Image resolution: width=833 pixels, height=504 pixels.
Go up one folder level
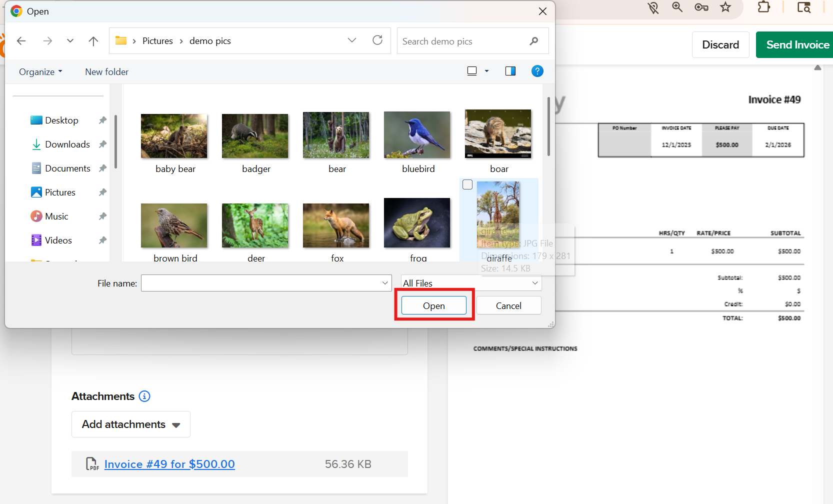[x=93, y=41]
